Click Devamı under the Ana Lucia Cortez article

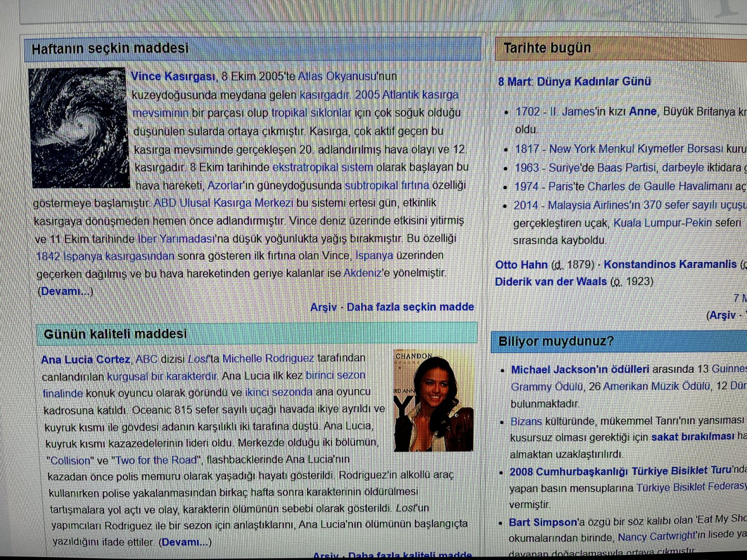[185, 542]
